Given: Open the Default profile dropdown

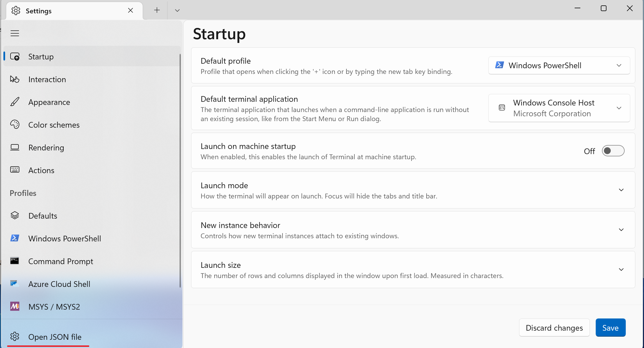Looking at the screenshot, I should [559, 65].
